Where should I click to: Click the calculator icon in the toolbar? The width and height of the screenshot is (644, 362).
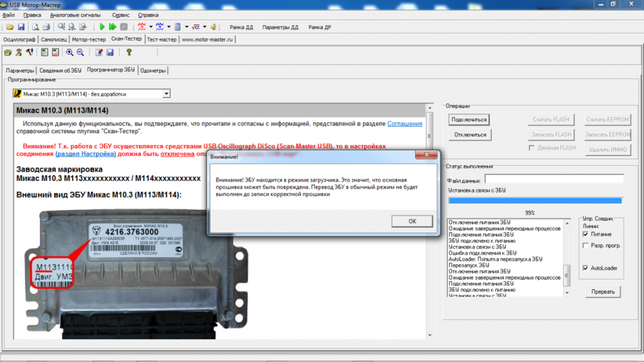coord(178,27)
